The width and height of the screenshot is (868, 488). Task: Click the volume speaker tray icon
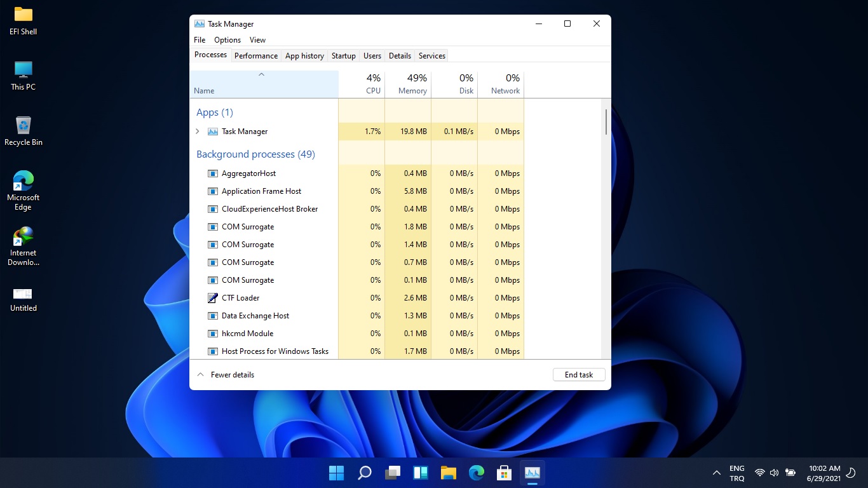point(774,473)
